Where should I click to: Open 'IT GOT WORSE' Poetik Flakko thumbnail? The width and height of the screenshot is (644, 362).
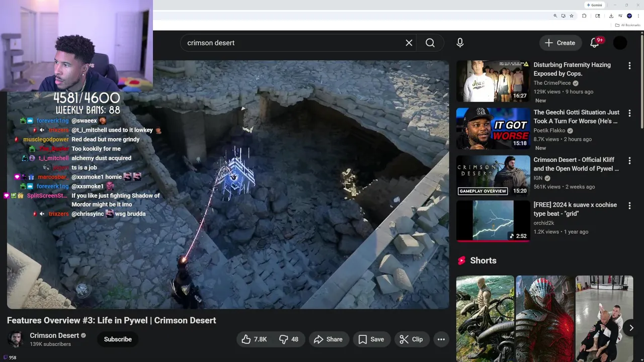pyautogui.click(x=493, y=129)
